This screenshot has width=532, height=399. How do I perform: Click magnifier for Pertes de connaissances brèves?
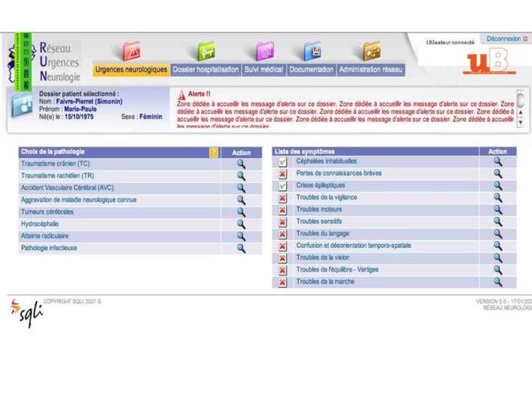point(498,174)
